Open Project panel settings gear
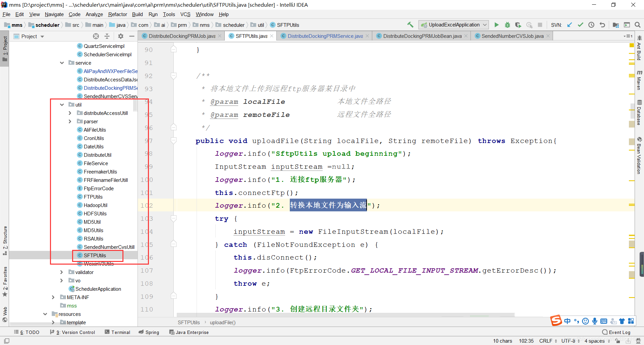Screen dimensions: 644x345 coord(121,36)
